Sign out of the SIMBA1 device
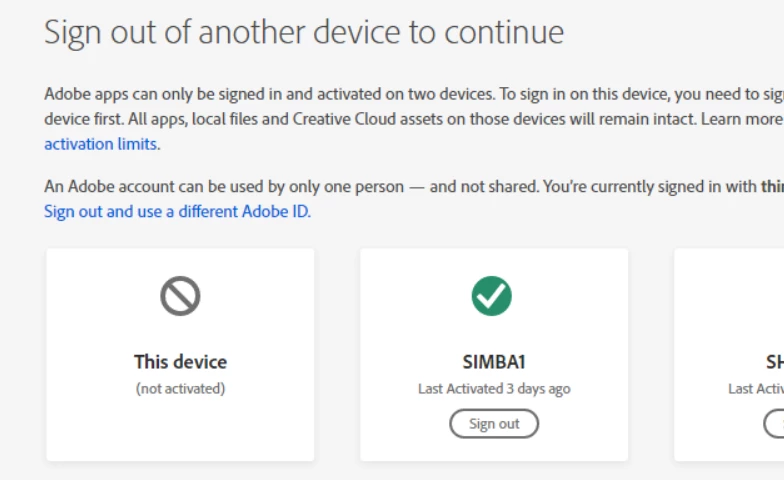784x480 pixels. [x=494, y=424]
